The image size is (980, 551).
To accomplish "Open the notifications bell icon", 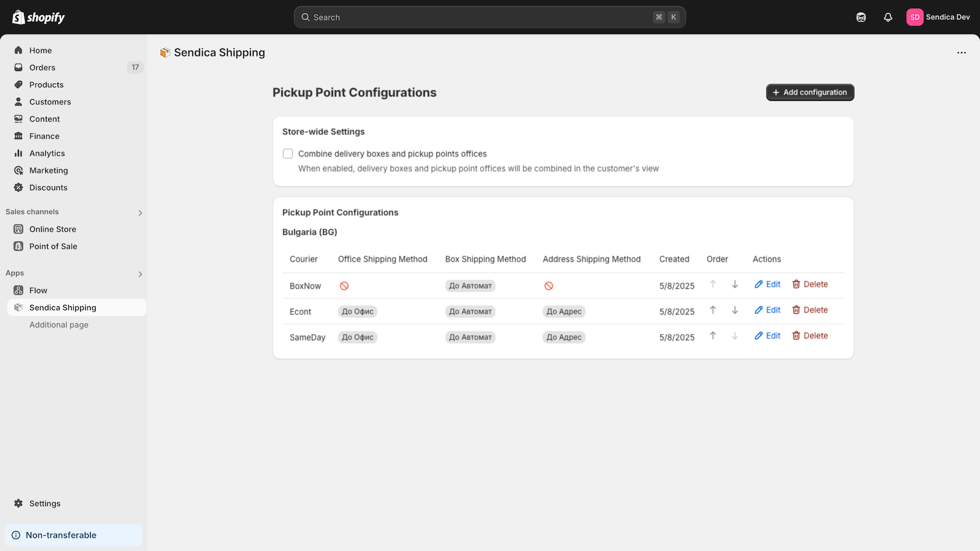I will tap(888, 17).
